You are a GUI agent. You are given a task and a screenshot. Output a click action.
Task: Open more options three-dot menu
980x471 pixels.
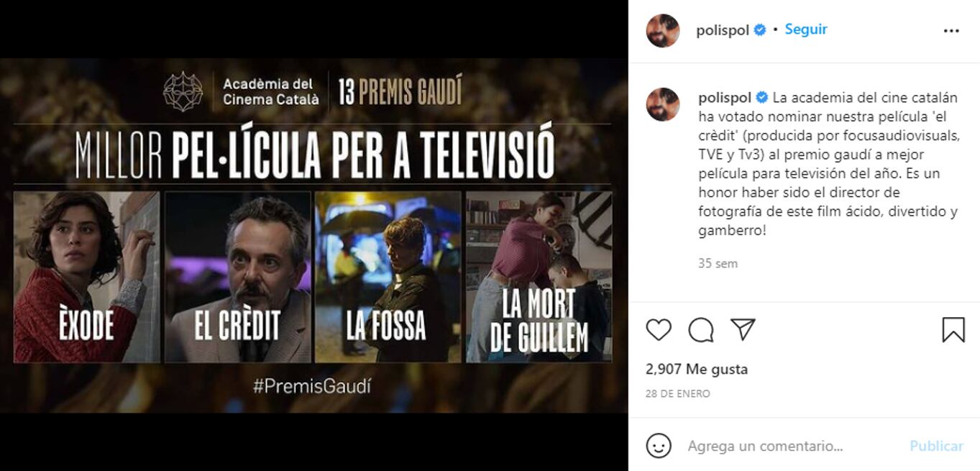pyautogui.click(x=951, y=30)
